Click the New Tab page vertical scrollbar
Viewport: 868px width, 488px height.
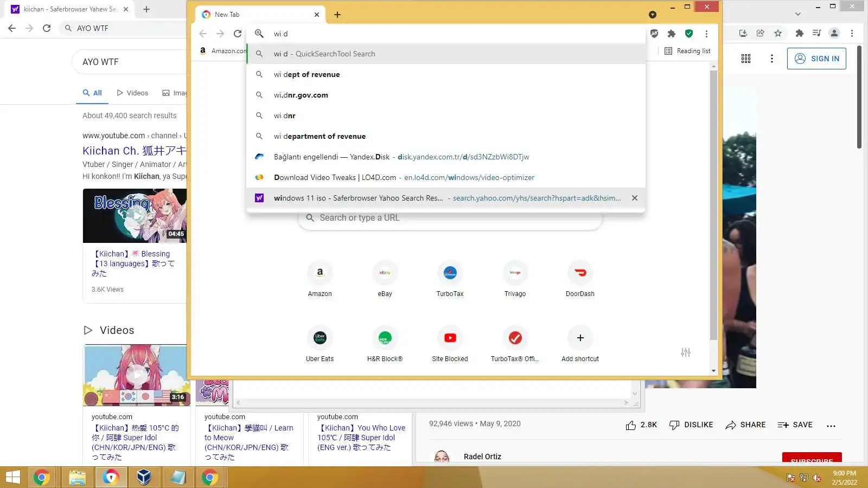(713, 206)
